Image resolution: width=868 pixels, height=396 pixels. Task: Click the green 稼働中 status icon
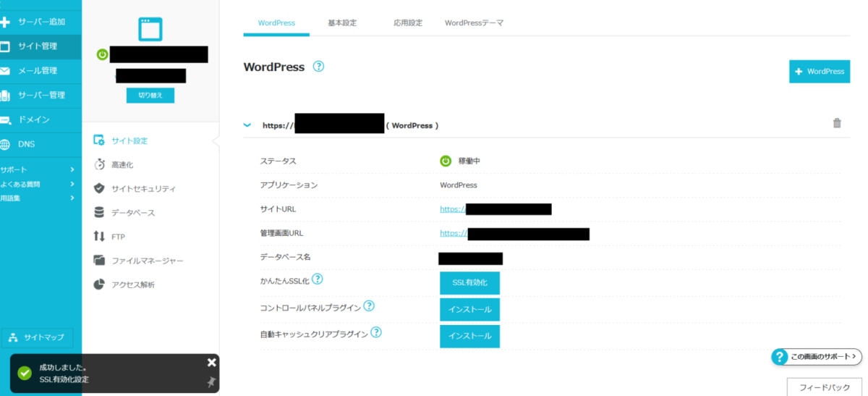click(x=446, y=161)
